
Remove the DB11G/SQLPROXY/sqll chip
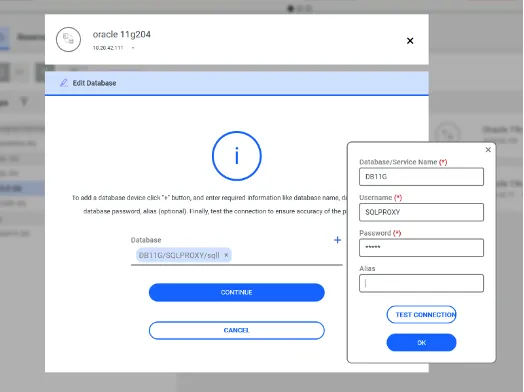pyautogui.click(x=226, y=255)
